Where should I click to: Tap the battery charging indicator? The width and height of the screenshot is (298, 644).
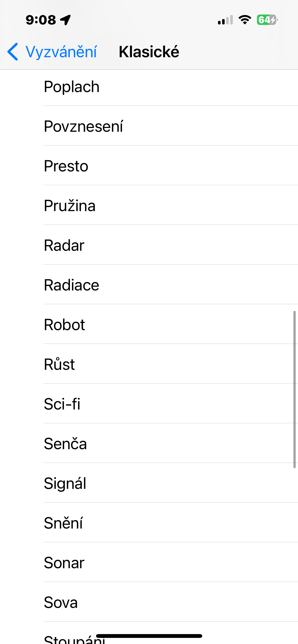tap(267, 20)
